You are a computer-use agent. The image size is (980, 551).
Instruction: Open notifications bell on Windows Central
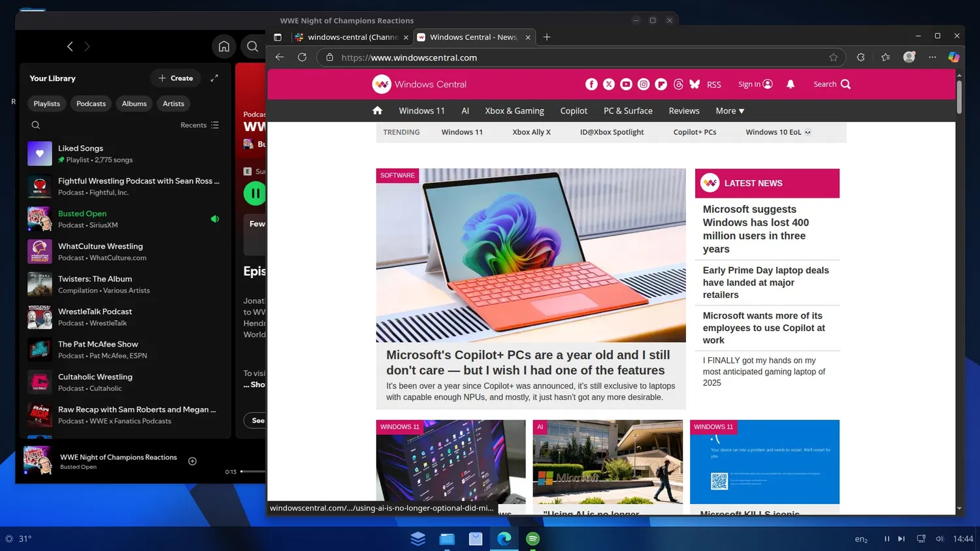pyautogui.click(x=791, y=84)
